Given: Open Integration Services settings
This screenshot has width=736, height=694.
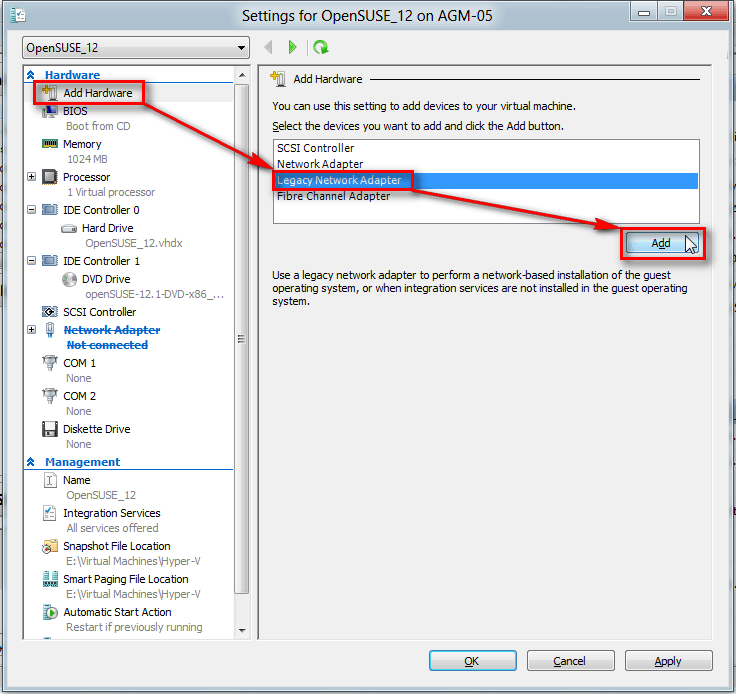Looking at the screenshot, I should [111, 513].
